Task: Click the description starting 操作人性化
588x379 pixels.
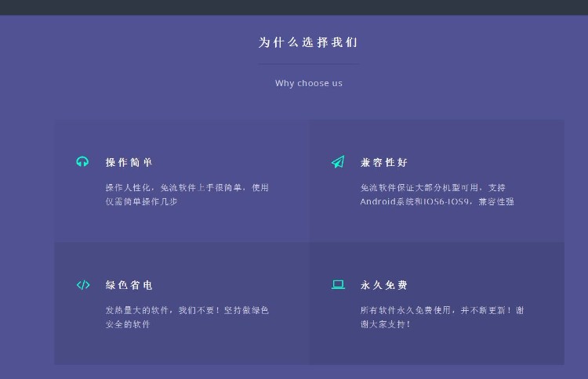Action: click(x=187, y=194)
